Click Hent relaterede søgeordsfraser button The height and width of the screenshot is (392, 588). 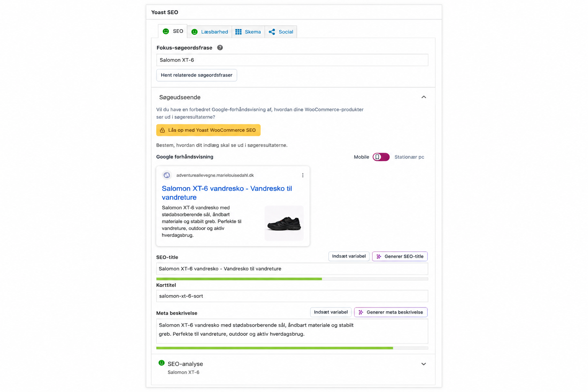[197, 75]
